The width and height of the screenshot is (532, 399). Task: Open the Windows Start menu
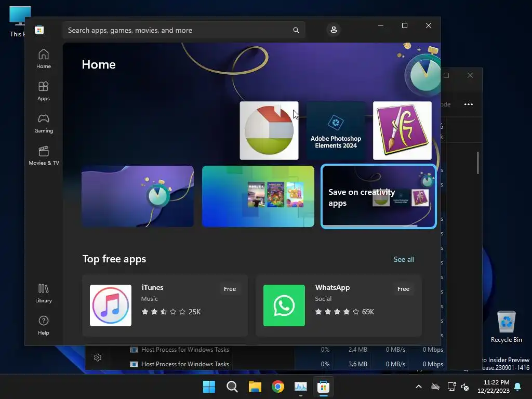click(209, 387)
